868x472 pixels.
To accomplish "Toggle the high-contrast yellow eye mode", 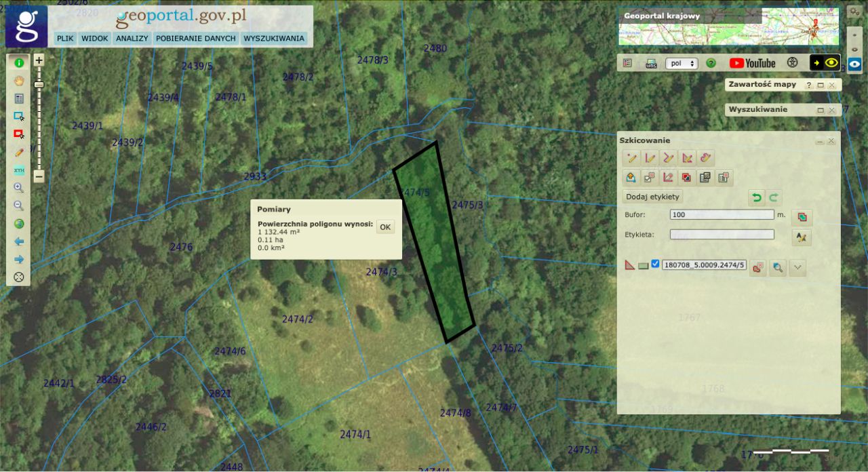I will (825, 62).
